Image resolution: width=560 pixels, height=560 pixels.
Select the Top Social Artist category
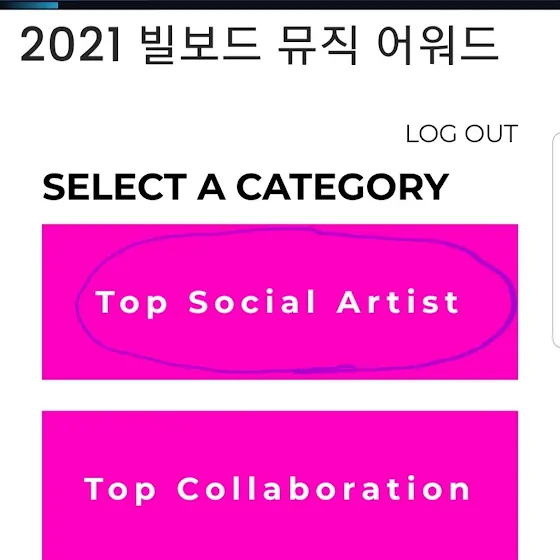pyautogui.click(x=280, y=302)
